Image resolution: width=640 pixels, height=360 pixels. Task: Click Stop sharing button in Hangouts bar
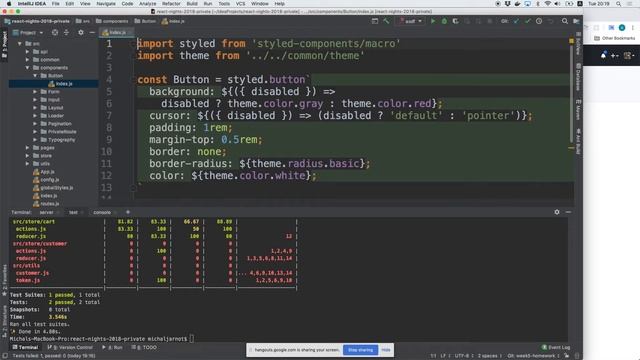click(360, 350)
